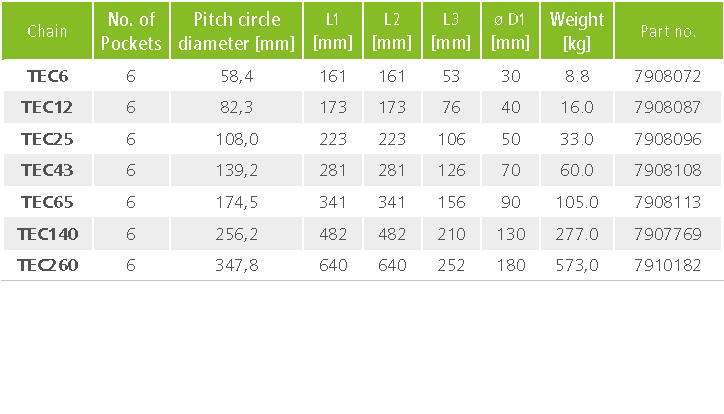The height and width of the screenshot is (414, 724).
Task: Click the L3 [mm] column header
Action: (451, 31)
